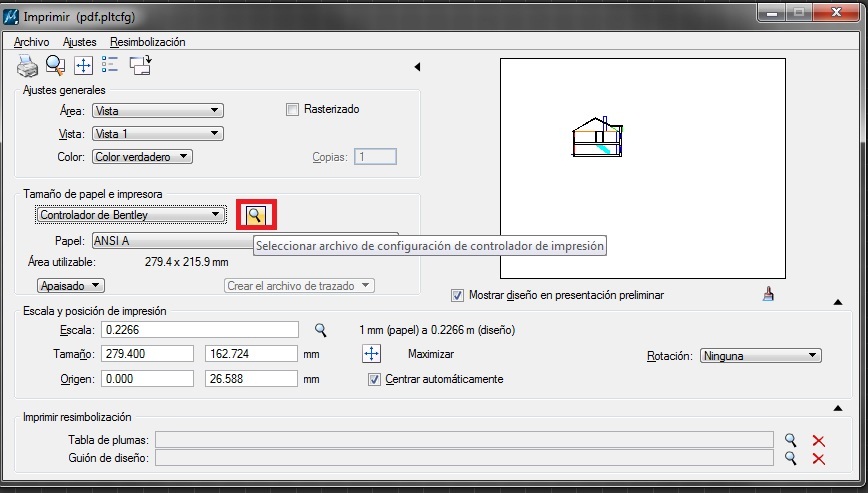Open the print preview icon
This screenshot has height=493, width=868.
tap(55, 66)
